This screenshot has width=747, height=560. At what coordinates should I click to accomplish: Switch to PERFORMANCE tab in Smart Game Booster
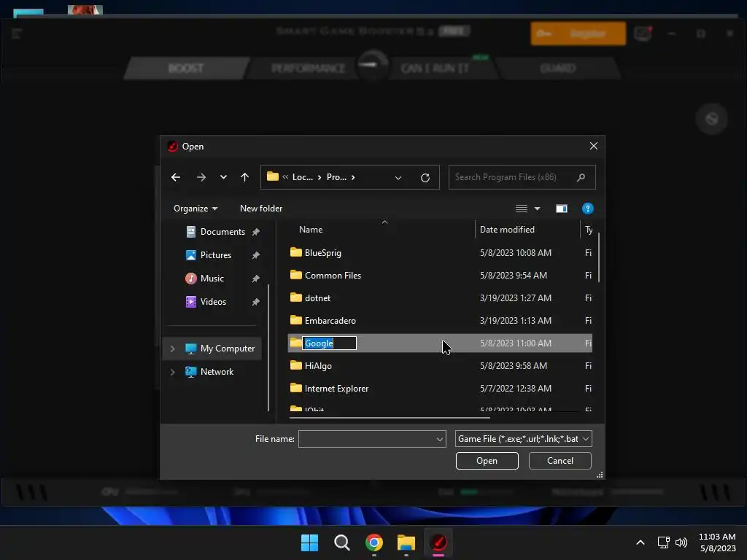(308, 68)
